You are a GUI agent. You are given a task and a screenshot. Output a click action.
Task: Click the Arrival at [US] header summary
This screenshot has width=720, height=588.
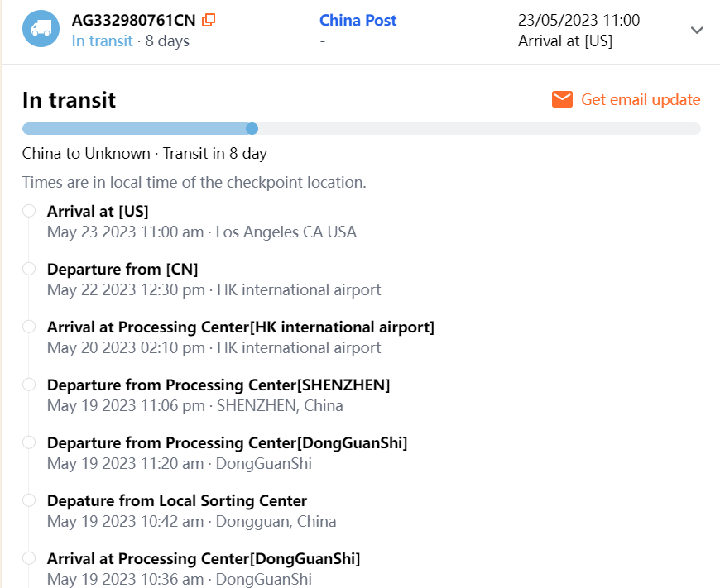tap(565, 41)
